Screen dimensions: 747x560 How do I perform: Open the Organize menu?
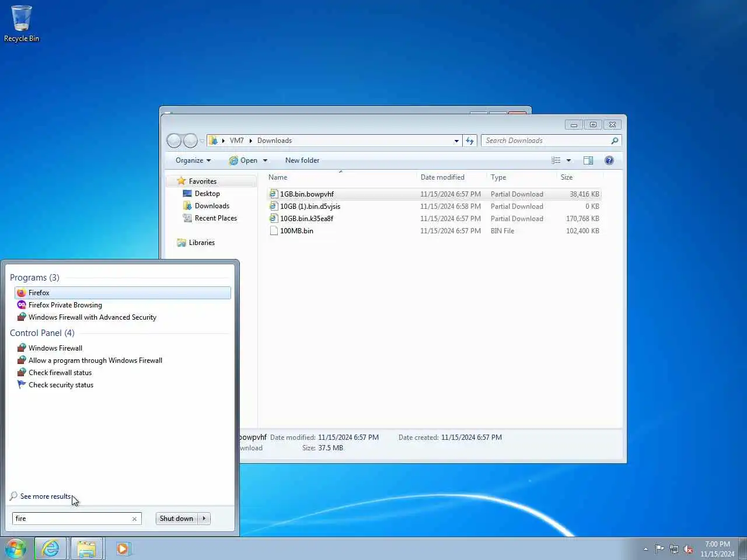193,160
